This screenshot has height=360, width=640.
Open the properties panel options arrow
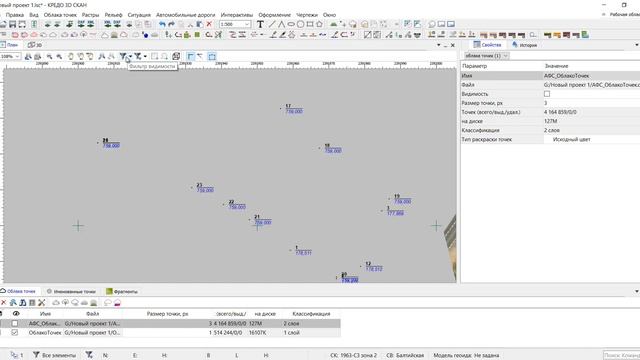point(637,45)
